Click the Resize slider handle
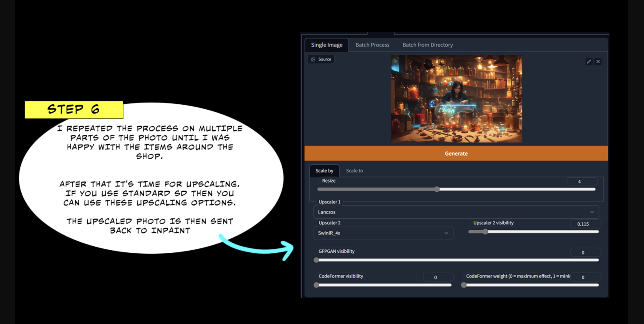 (x=437, y=189)
